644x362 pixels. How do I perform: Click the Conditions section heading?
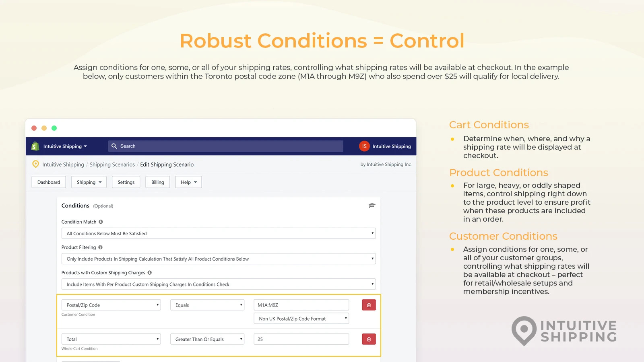tap(75, 206)
